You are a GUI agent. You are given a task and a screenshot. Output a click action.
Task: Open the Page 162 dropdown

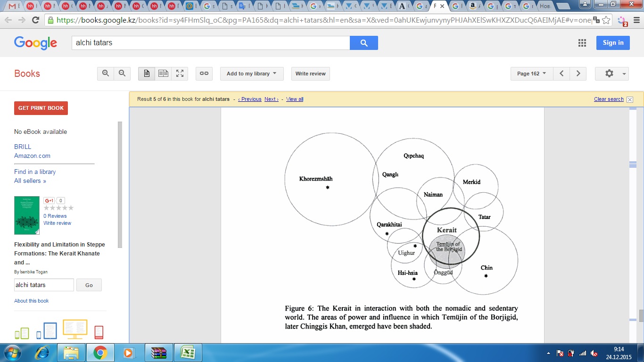coord(531,74)
